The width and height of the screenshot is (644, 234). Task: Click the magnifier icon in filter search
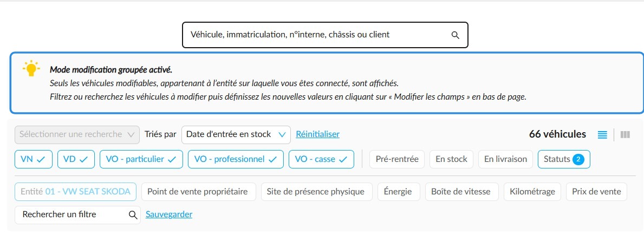click(x=133, y=214)
